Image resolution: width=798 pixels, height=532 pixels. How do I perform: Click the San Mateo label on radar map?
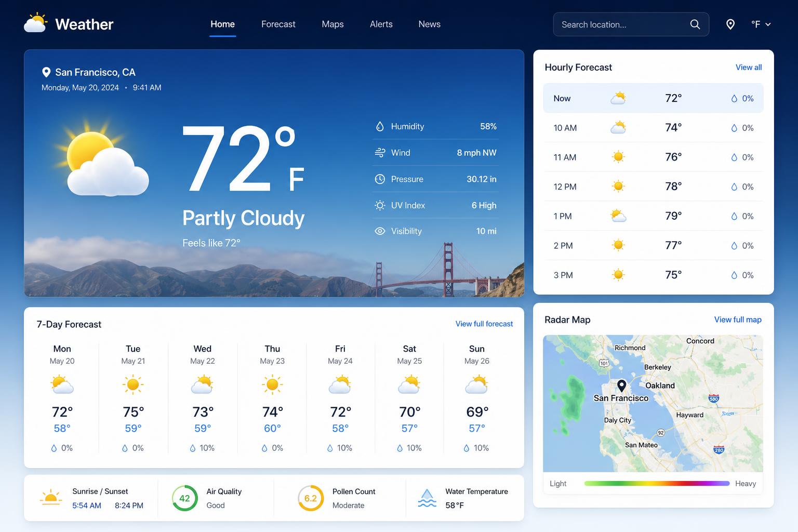(x=641, y=445)
